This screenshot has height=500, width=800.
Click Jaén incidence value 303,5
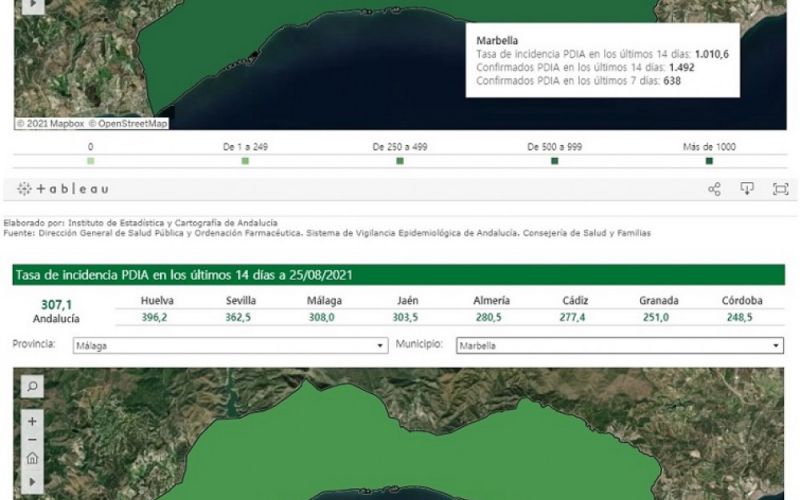405,317
